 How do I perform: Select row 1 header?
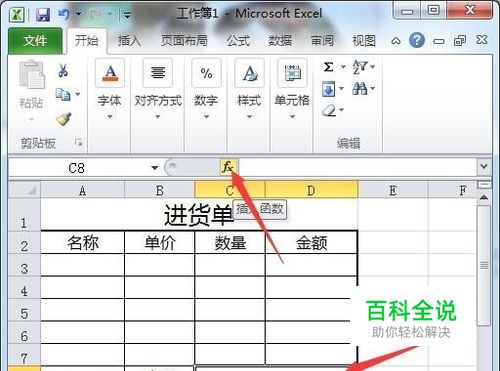click(24, 215)
